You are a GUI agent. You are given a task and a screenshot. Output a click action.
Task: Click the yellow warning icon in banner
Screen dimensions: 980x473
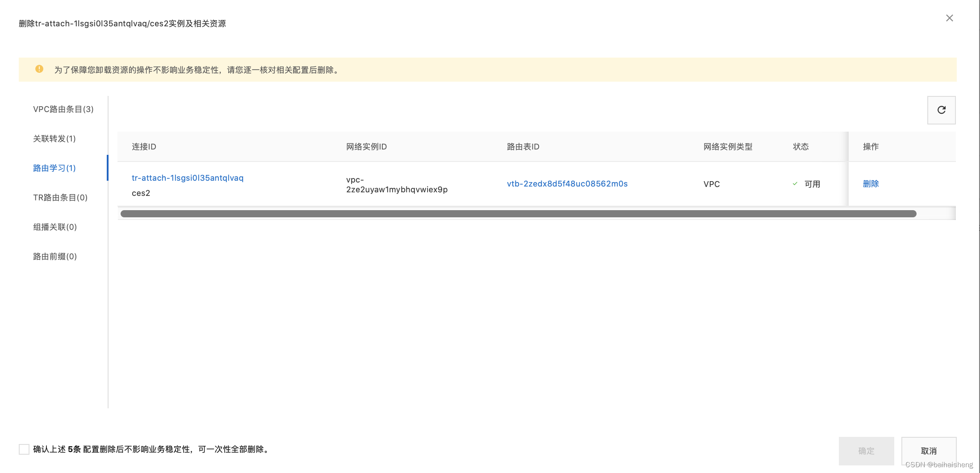pos(39,69)
